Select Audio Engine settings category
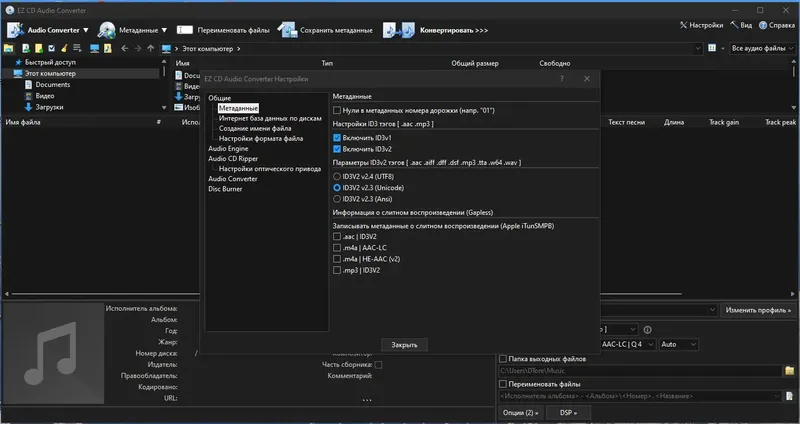This screenshot has width=800, height=424. (228, 148)
